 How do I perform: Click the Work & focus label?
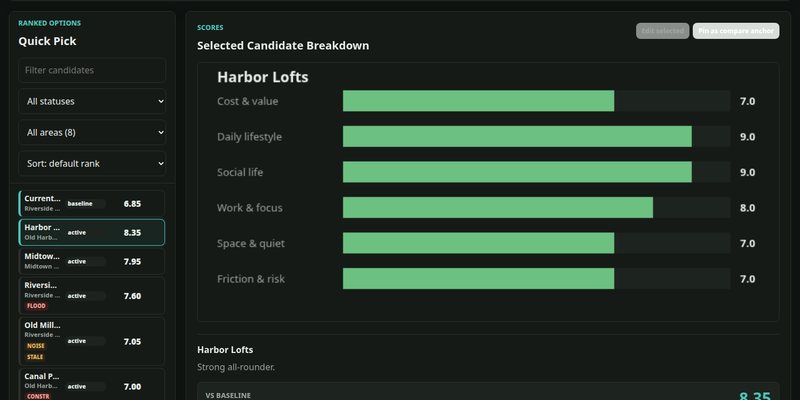pos(249,208)
